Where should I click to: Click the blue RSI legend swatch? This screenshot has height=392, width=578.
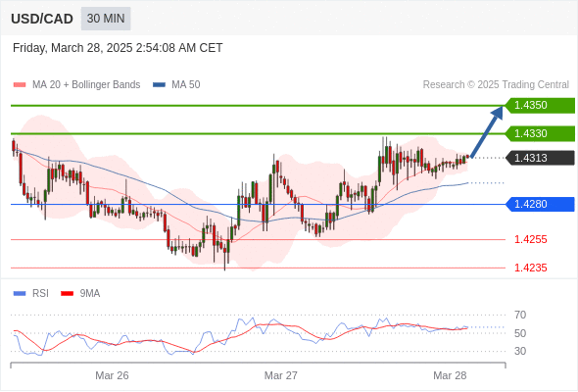click(x=20, y=294)
